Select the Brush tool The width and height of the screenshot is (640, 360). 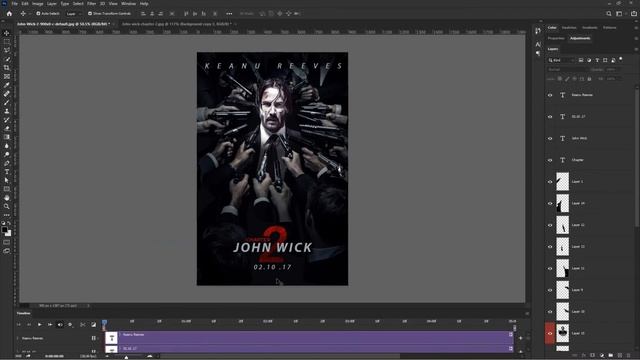(x=7, y=102)
